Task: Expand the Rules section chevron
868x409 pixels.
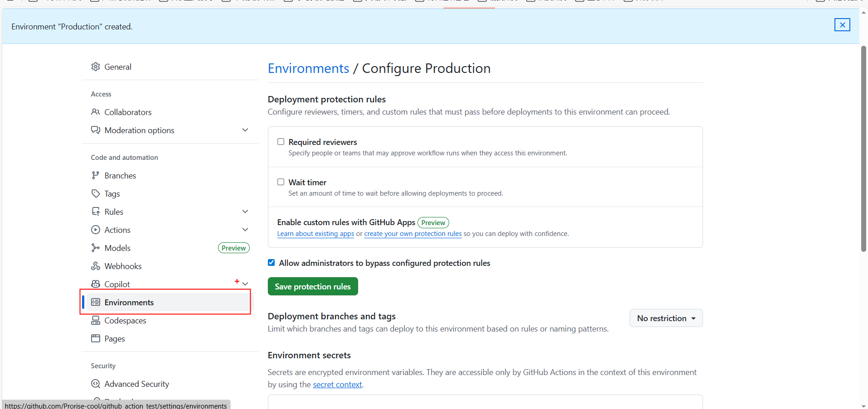Action: click(245, 212)
